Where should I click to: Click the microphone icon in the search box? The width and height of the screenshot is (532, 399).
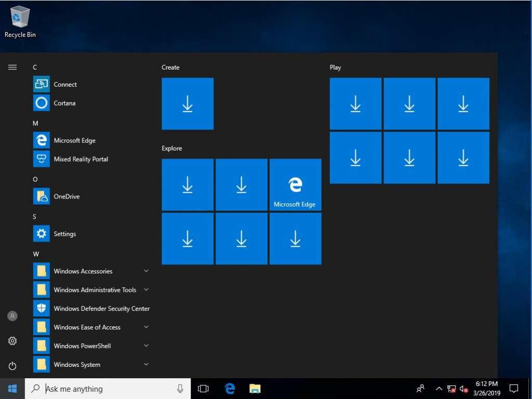click(x=180, y=389)
